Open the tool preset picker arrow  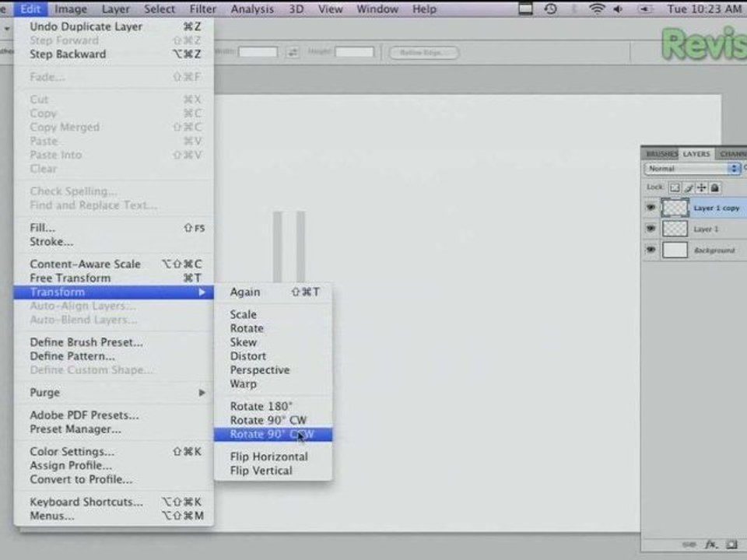point(7,29)
